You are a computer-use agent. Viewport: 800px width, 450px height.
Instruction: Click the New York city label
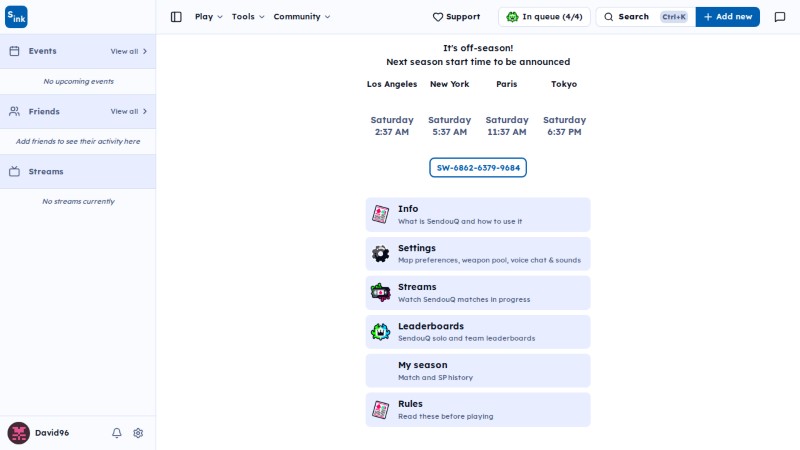tap(449, 84)
